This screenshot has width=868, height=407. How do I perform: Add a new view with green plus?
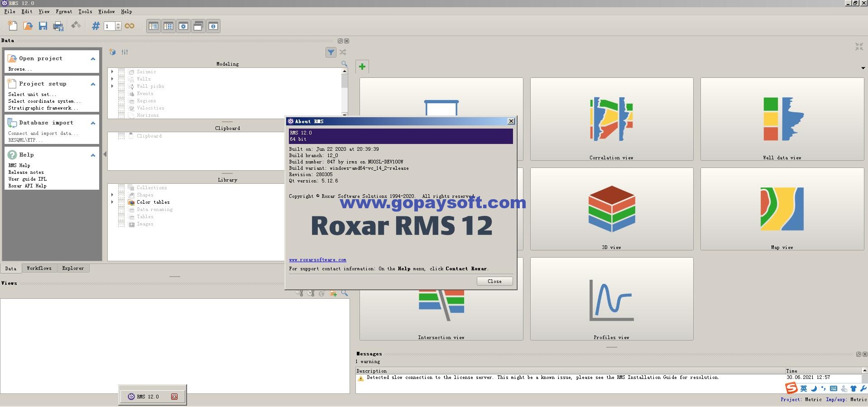click(x=362, y=67)
